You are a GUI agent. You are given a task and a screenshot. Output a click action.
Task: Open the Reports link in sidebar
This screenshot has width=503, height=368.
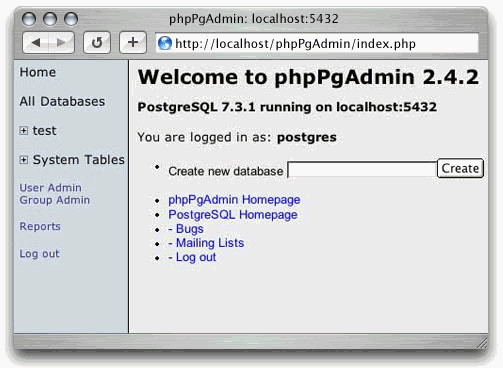coord(40,226)
